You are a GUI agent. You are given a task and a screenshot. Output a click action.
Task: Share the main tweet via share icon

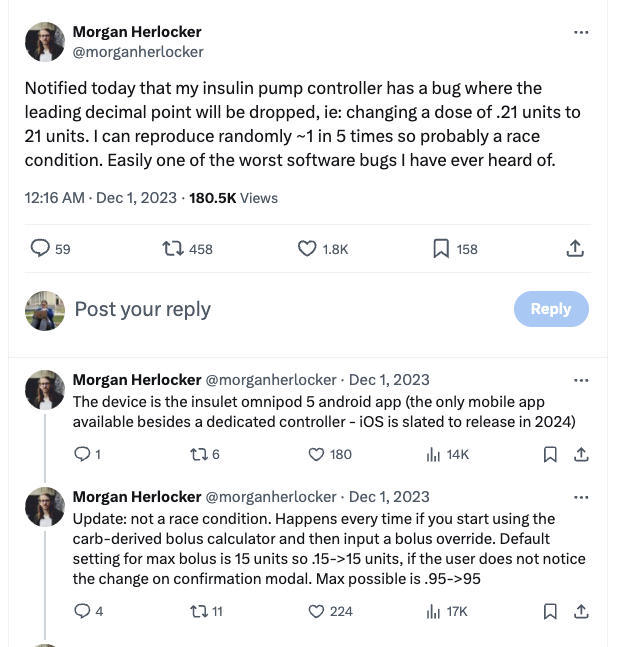pyautogui.click(x=575, y=249)
